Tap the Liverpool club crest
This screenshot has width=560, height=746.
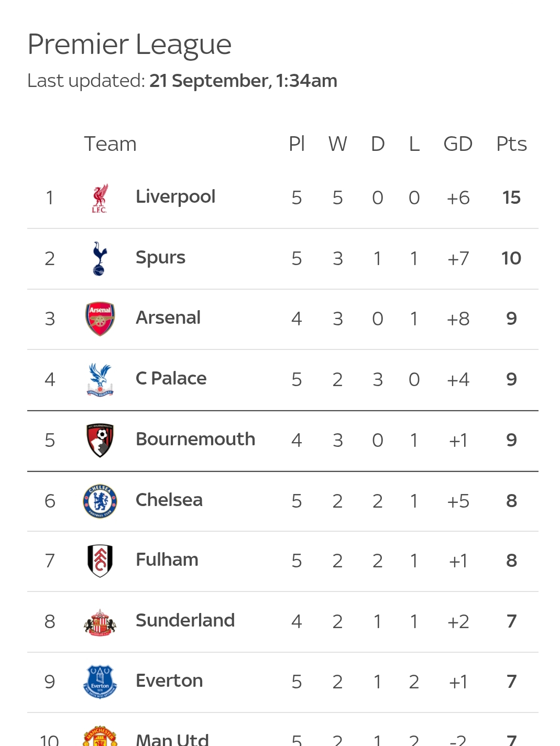[x=100, y=198]
